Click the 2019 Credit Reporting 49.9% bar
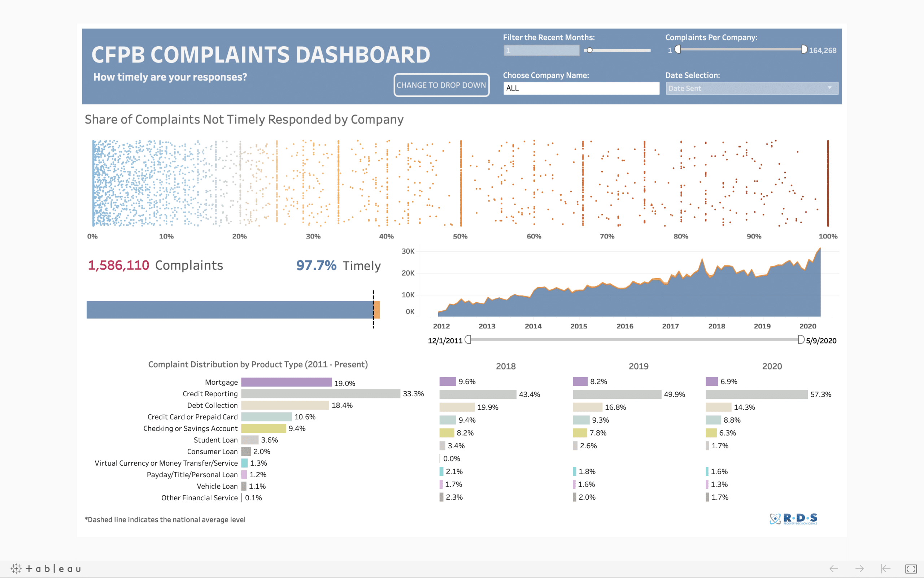 coord(617,394)
